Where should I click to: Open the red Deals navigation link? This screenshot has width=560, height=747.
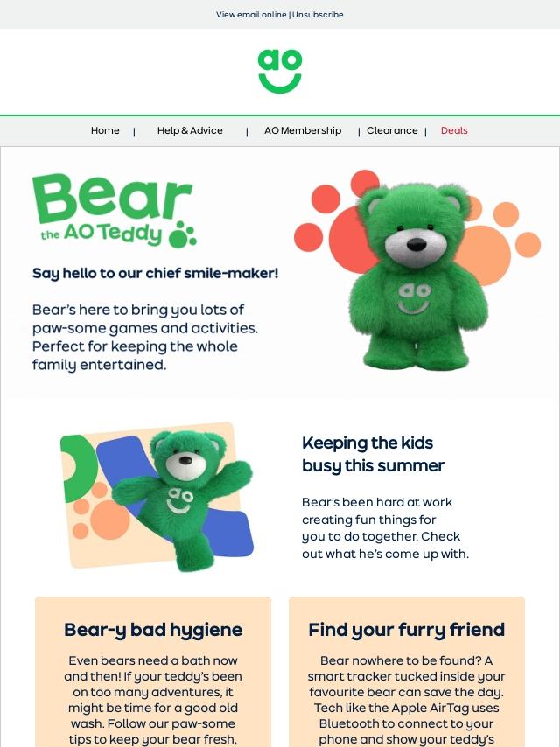(x=454, y=130)
